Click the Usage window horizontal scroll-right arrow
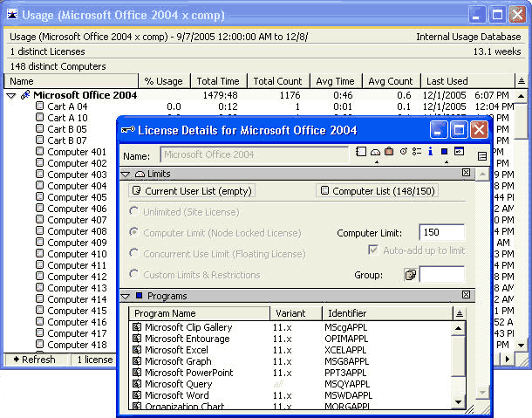 [508, 359]
